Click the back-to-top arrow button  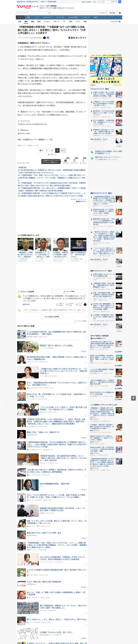coord(133,398)
